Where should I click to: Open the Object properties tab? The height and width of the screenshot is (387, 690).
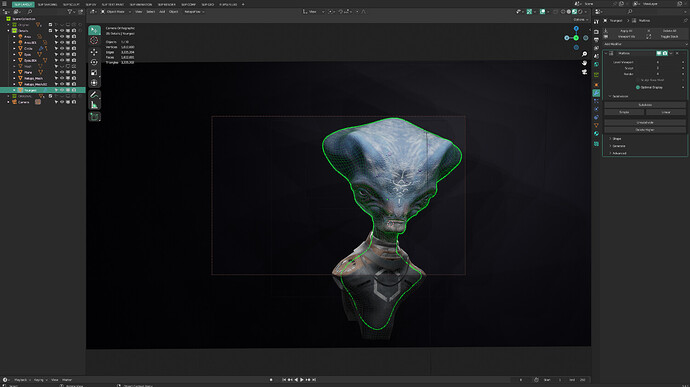(596, 85)
